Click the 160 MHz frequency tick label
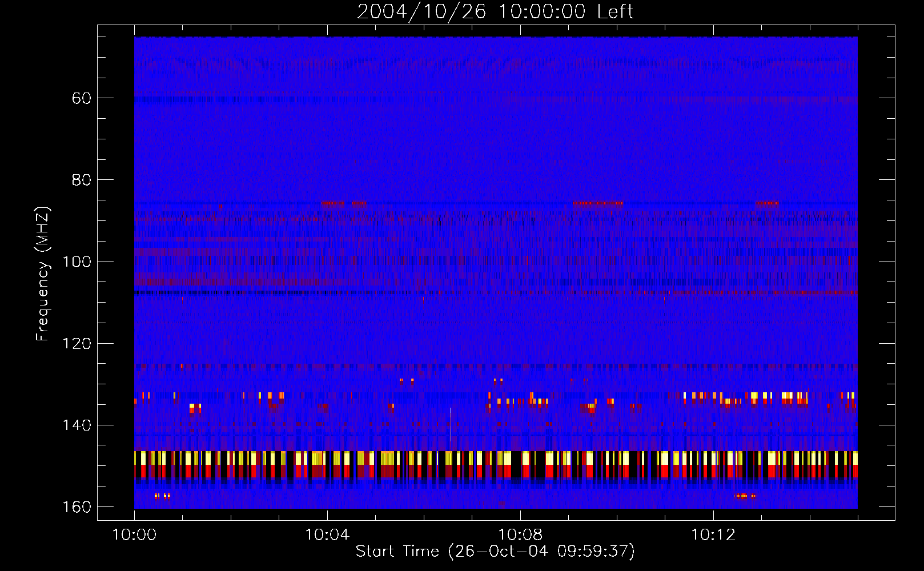 (77, 507)
